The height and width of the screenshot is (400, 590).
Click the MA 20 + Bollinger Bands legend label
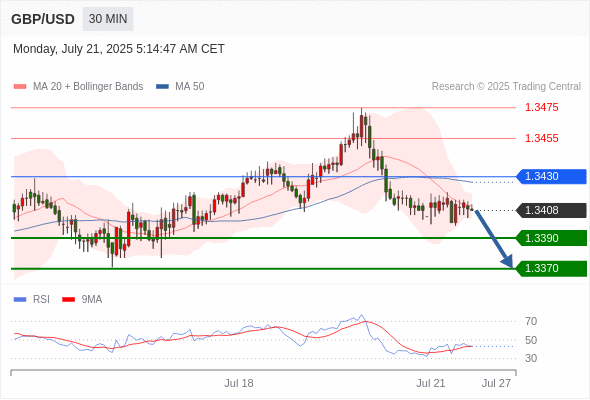tap(88, 87)
